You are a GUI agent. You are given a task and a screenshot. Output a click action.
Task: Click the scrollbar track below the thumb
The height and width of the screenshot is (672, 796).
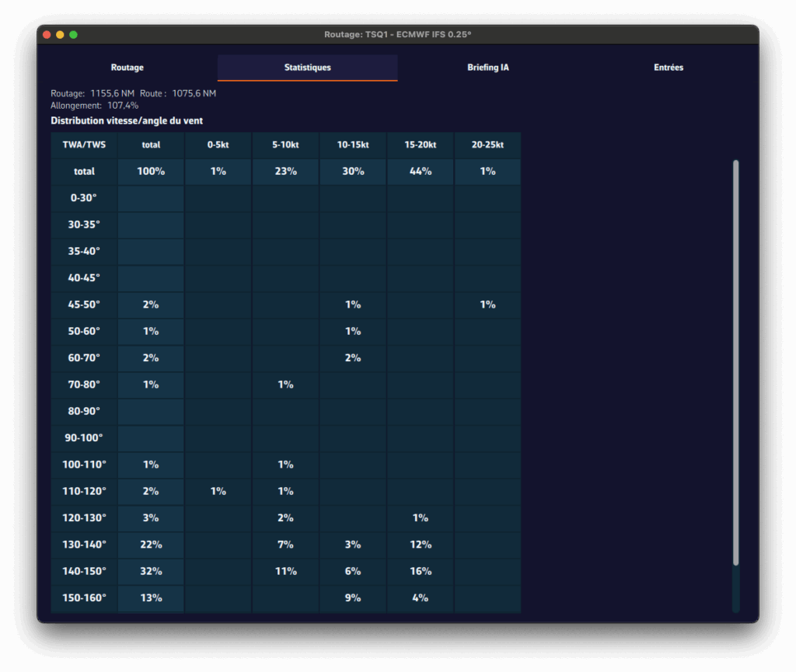pyautogui.click(x=735, y=589)
